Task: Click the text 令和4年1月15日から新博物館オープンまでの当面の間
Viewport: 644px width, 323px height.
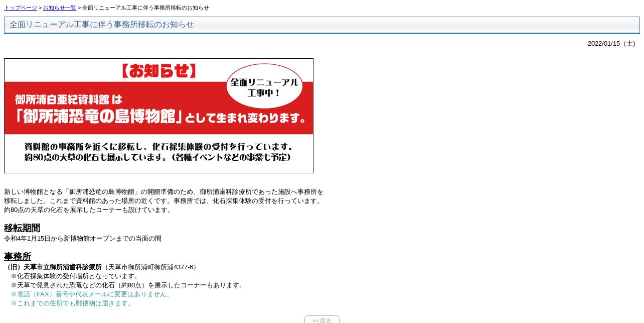Action: click(x=83, y=239)
